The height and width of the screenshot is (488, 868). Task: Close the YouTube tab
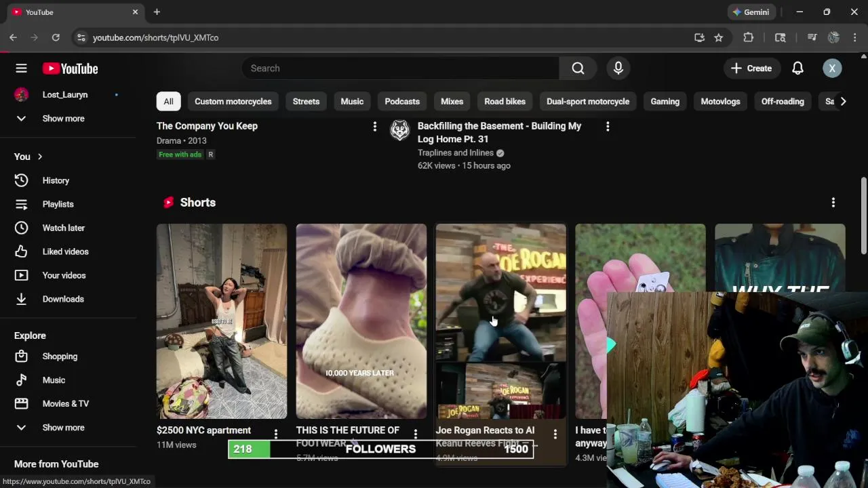click(135, 12)
